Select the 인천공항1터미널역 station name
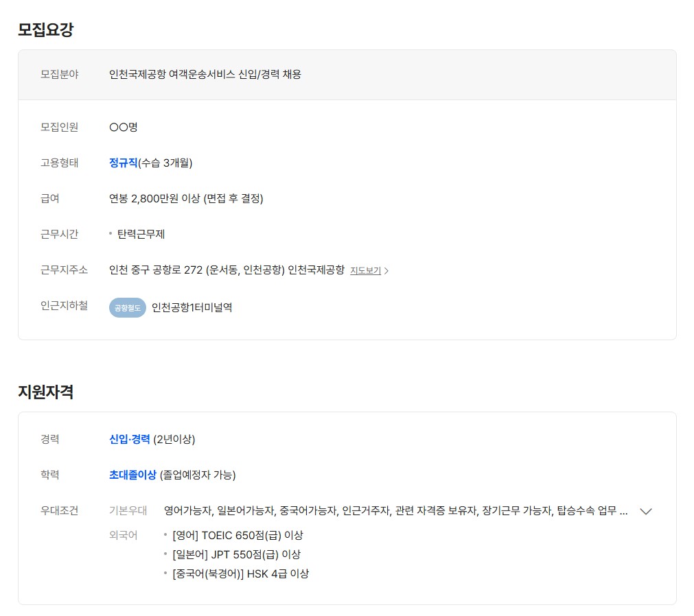Screen dimensions: 694x616 (192, 308)
